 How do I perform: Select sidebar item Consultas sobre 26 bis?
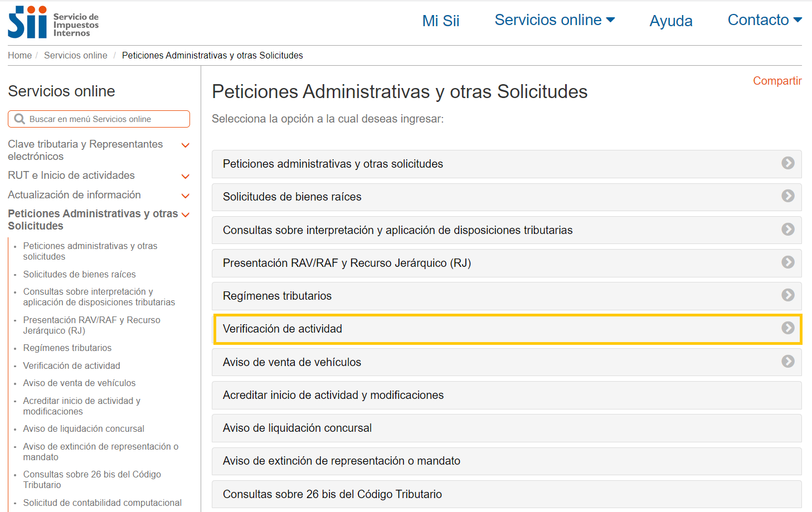click(x=92, y=480)
